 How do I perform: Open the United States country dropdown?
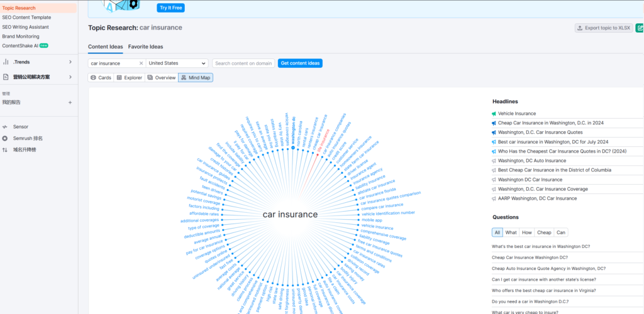(177, 63)
